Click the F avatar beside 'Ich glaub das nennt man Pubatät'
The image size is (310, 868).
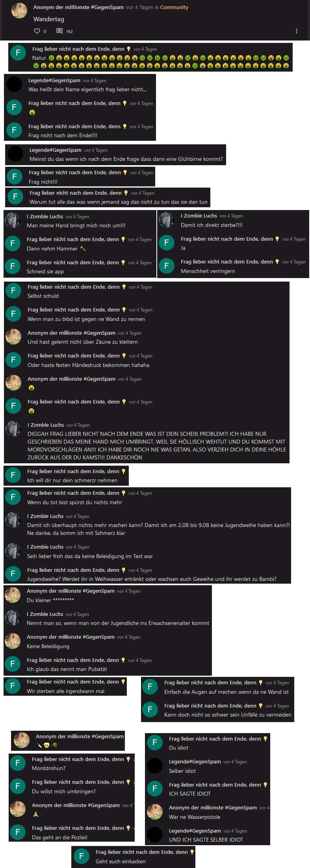tap(13, 664)
